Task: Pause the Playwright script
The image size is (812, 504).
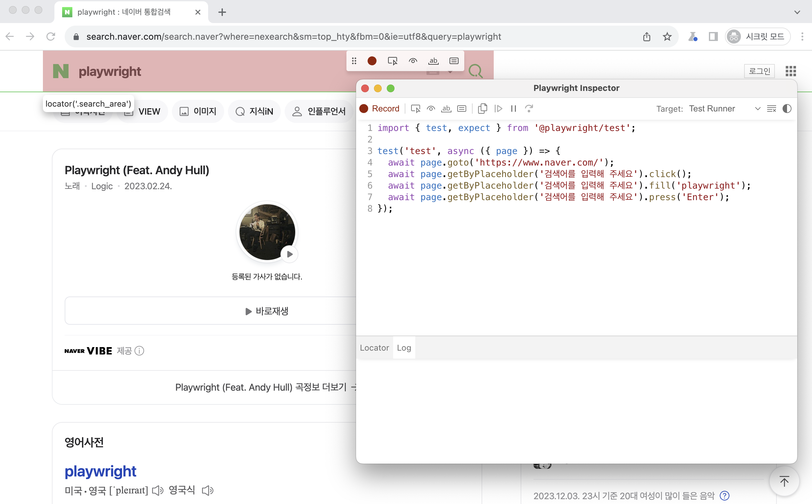Action: [x=513, y=108]
